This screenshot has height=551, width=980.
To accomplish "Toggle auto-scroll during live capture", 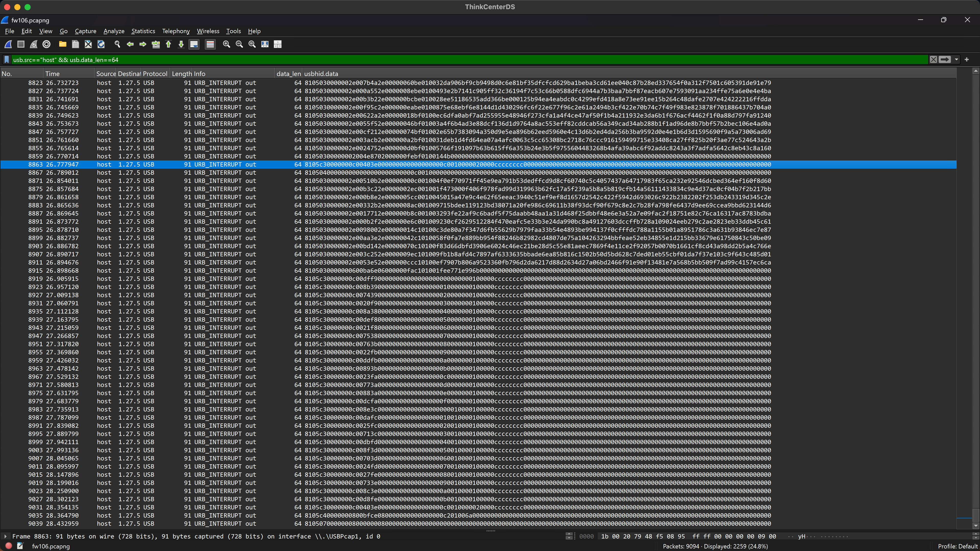I will 194,44.
